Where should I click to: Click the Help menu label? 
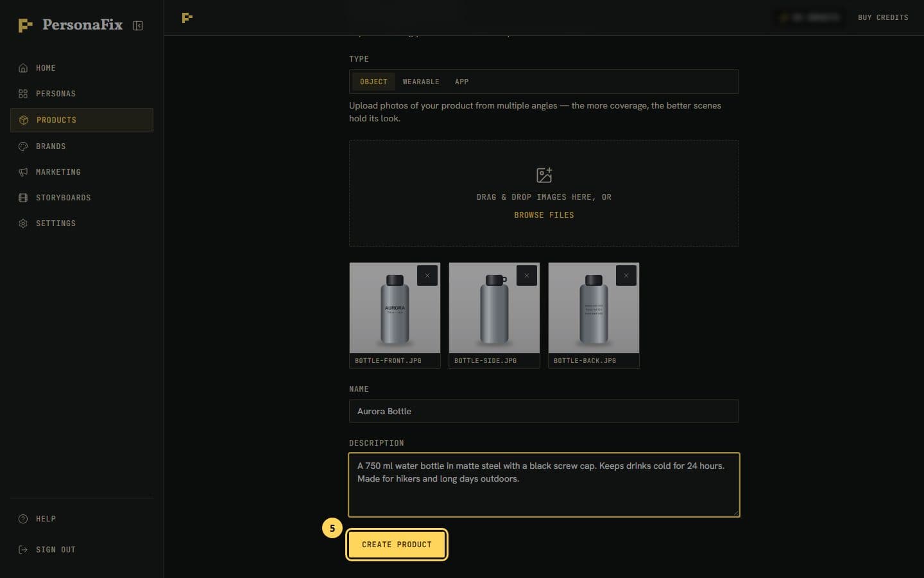pos(46,519)
